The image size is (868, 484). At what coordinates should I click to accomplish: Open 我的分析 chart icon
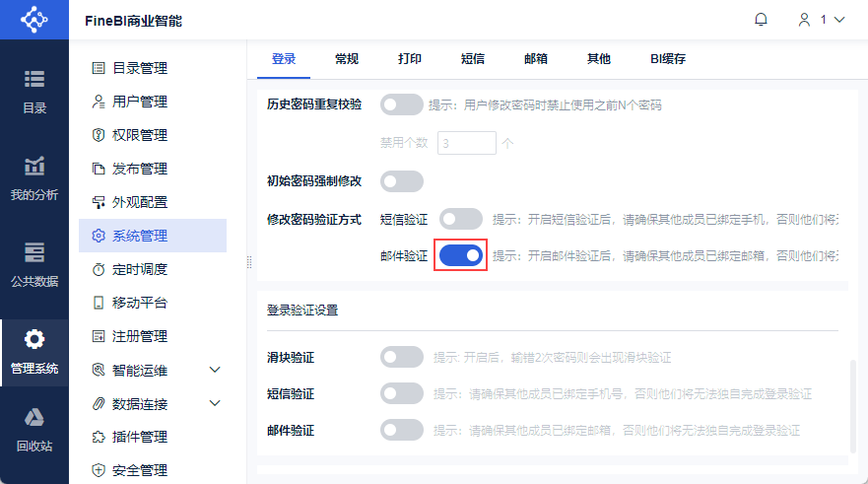34,166
